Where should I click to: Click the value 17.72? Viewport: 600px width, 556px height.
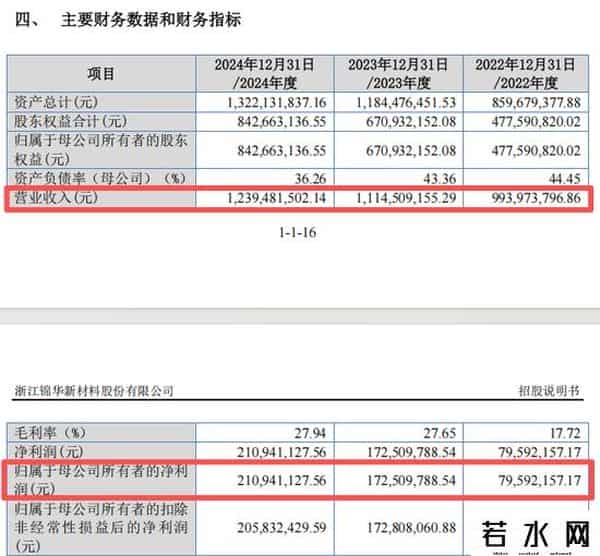[x=566, y=433]
